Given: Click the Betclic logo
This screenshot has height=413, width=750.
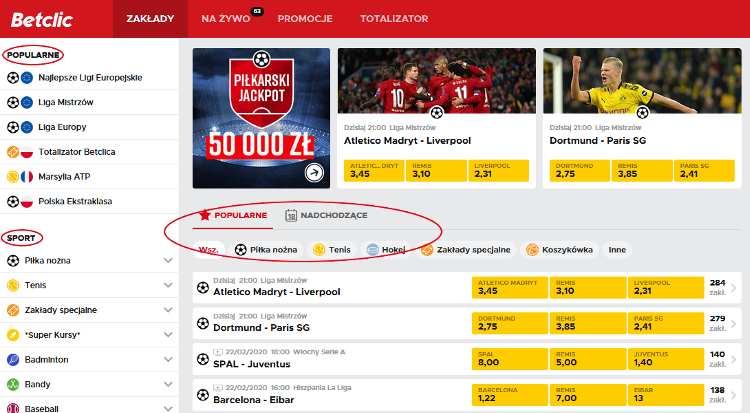Looking at the screenshot, I should [42, 20].
